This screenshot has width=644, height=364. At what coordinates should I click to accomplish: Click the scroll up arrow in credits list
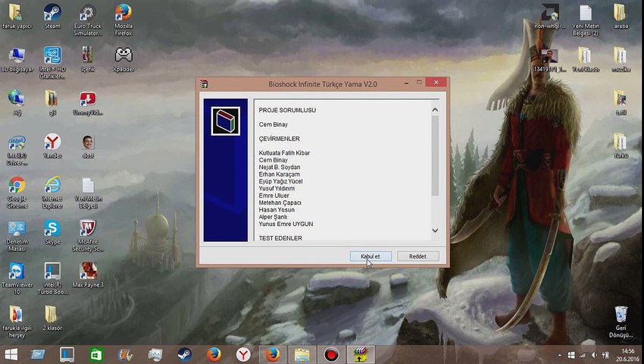(435, 110)
